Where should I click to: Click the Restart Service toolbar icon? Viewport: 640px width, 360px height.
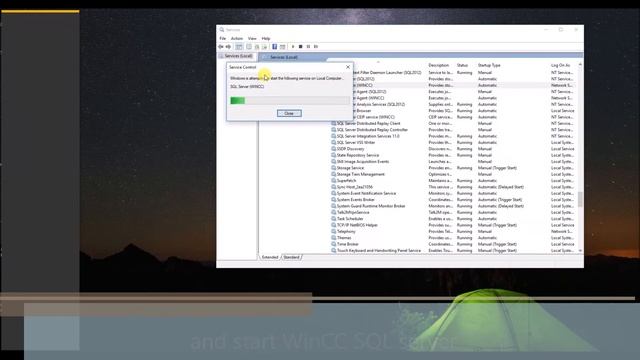[316, 47]
